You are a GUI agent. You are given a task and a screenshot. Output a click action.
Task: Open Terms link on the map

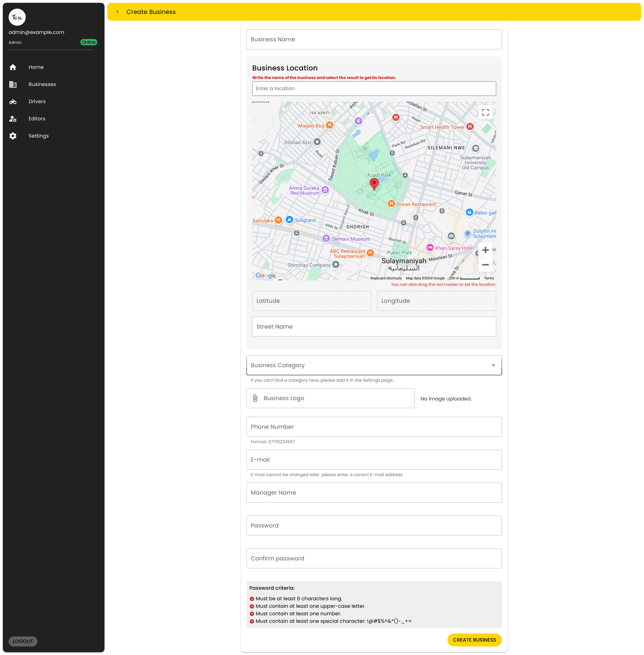488,278
